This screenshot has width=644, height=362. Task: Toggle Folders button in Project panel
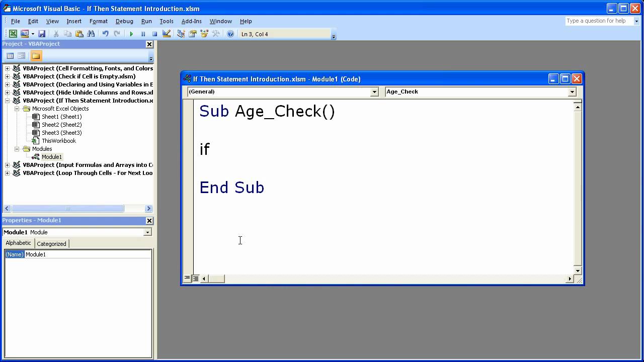pos(36,56)
